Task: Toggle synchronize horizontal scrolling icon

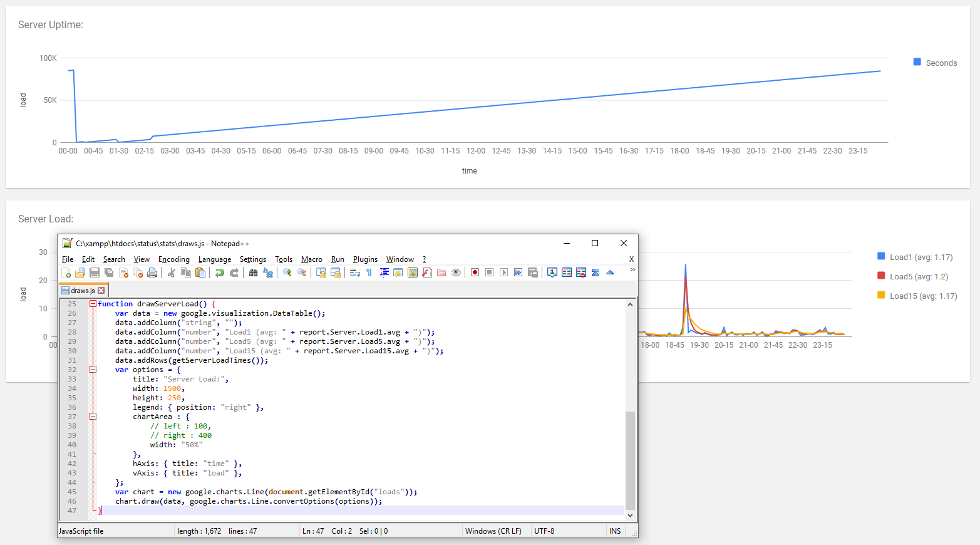Action: coord(336,272)
